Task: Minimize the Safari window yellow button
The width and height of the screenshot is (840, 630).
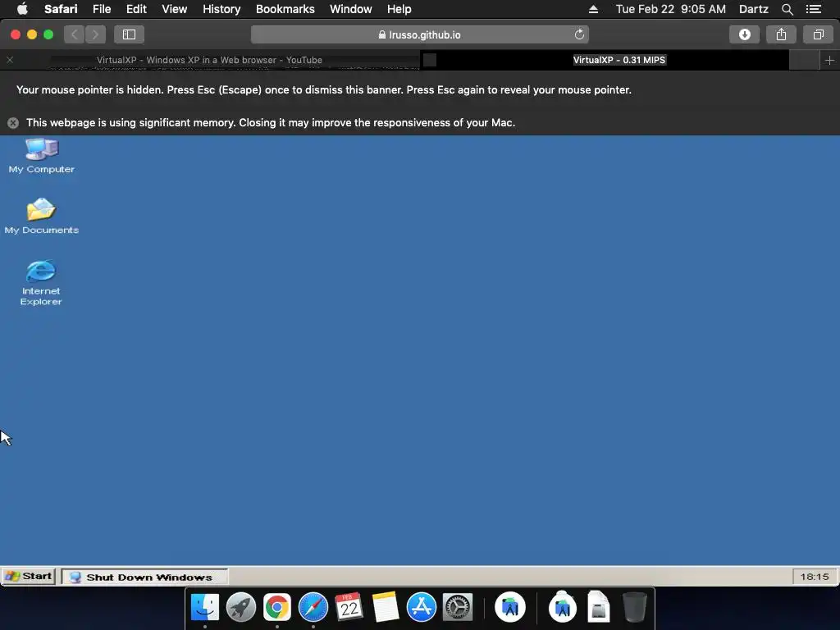Action: 32,34
